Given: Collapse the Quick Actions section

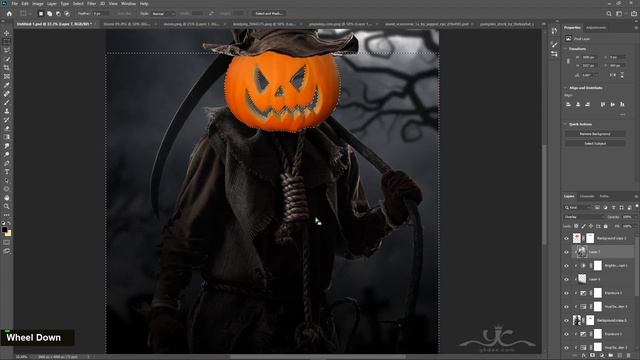Looking at the screenshot, I should pos(566,124).
